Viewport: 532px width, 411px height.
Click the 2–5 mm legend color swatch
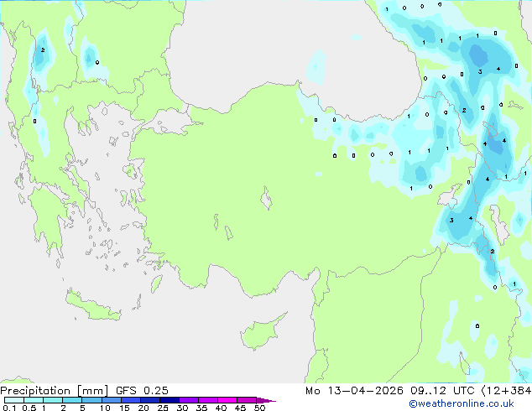pyautogui.click(x=72, y=400)
